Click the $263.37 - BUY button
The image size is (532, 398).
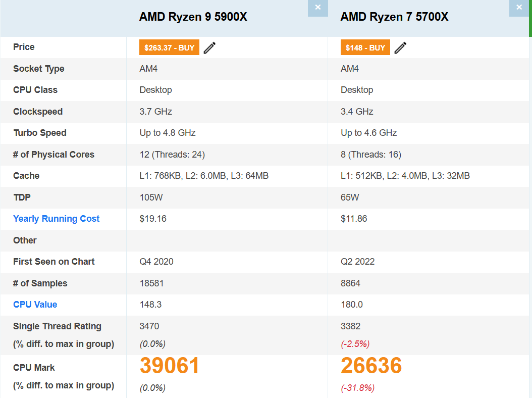[x=169, y=47]
